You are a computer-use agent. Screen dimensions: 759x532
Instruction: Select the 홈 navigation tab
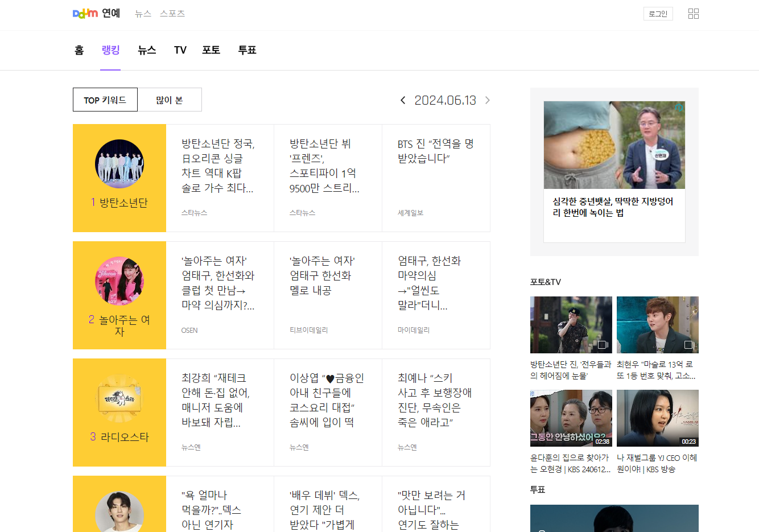pos(79,50)
